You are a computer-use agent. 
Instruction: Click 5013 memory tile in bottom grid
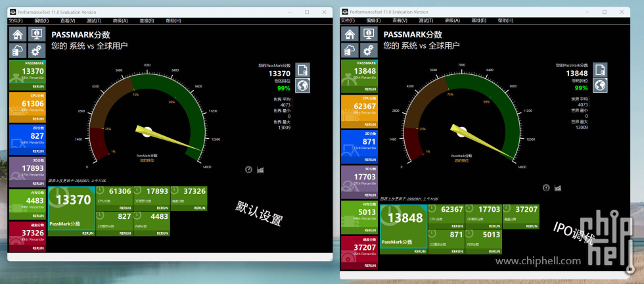tap(484, 242)
